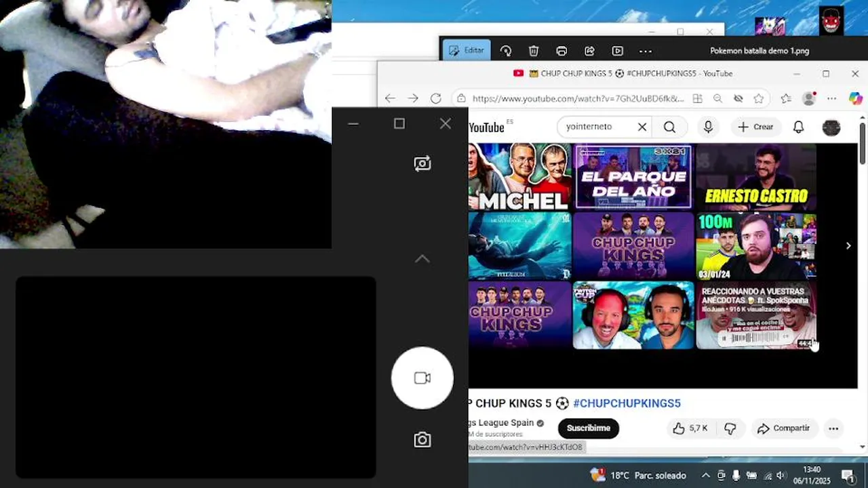Screen dimensions: 868x488
Task: Print the image from the Photos toolbar
Action: [x=561, y=51]
